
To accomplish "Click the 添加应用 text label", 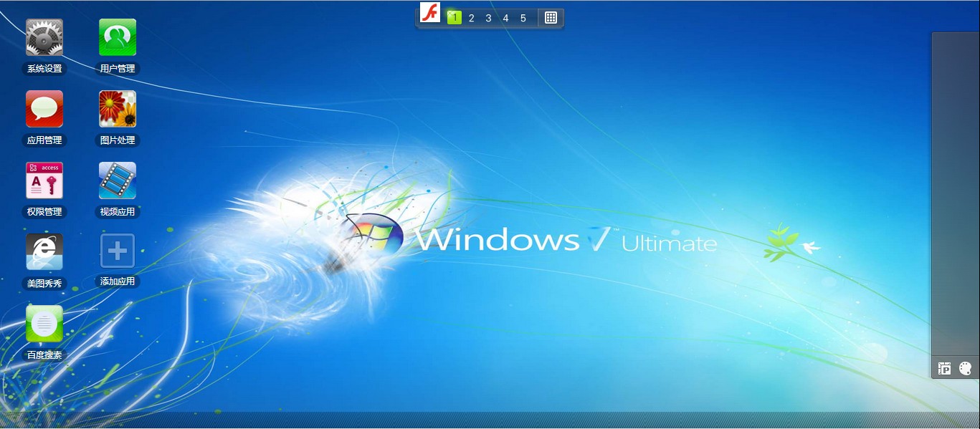I will click(118, 281).
